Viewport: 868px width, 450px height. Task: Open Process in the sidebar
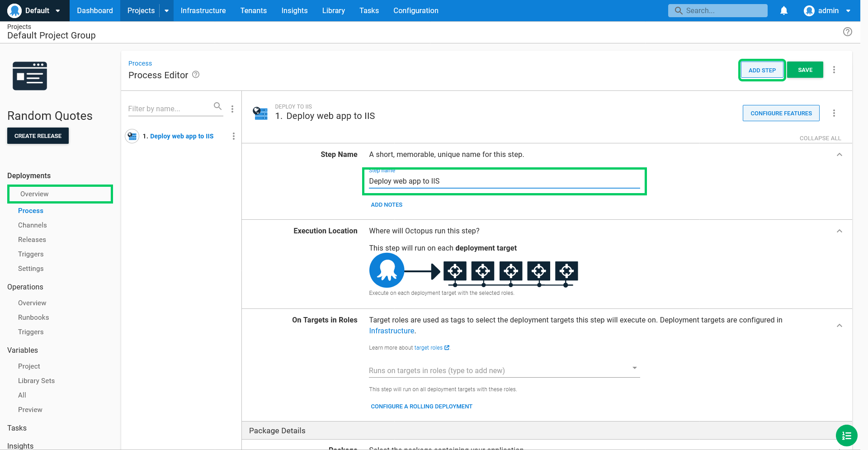(31, 211)
